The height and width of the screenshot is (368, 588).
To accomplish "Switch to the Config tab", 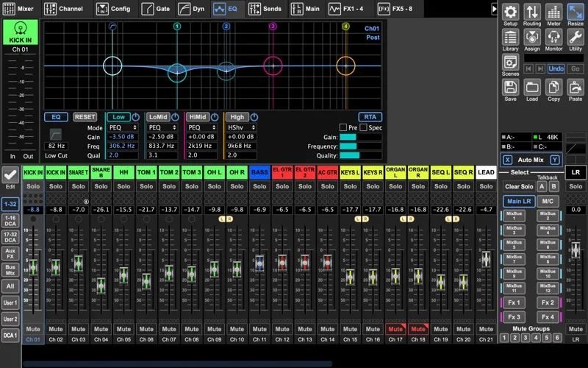I will pyautogui.click(x=114, y=9).
